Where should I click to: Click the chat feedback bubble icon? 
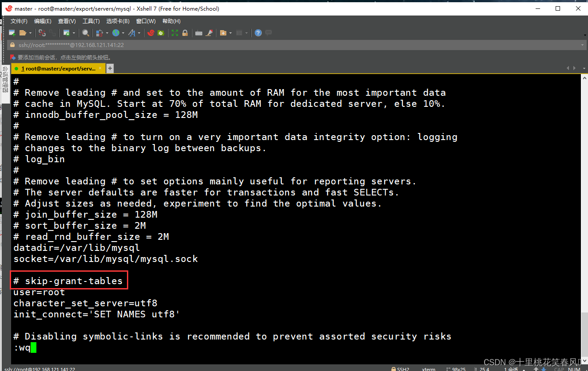[268, 33]
